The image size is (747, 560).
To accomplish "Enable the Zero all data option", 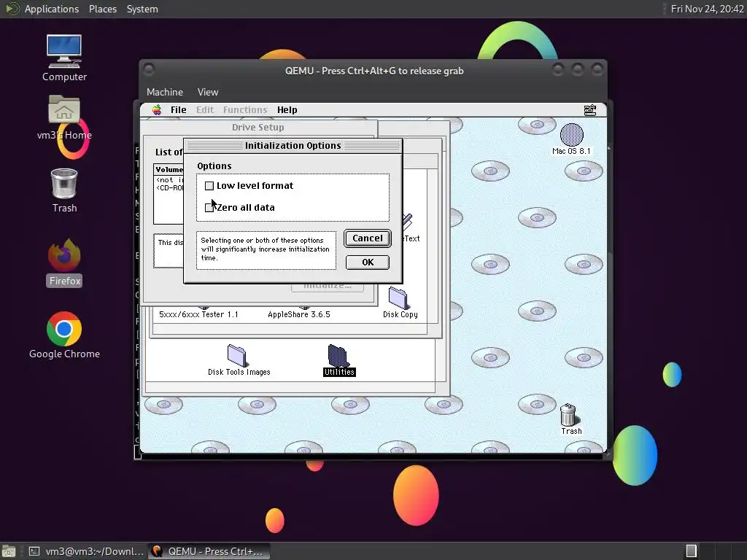I will (x=209, y=208).
